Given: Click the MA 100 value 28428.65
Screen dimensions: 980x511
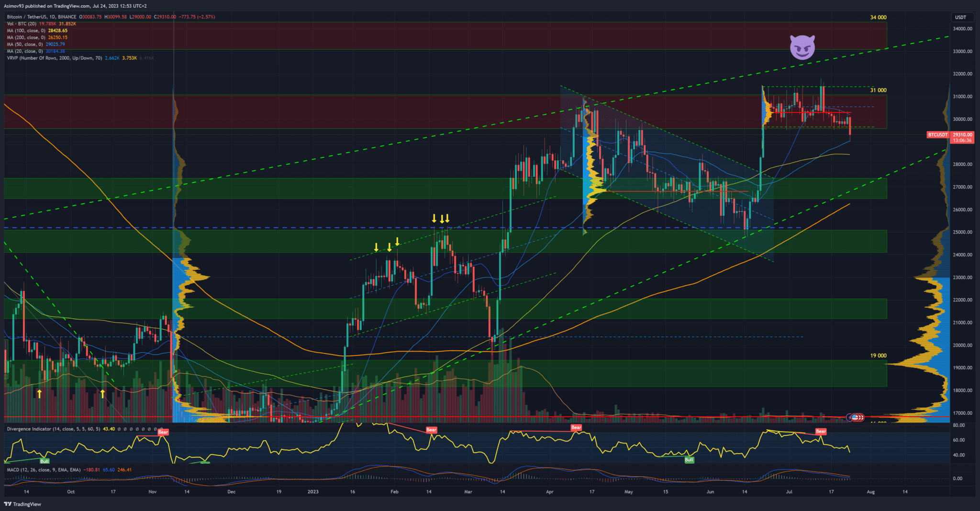Looking at the screenshot, I should (58, 31).
